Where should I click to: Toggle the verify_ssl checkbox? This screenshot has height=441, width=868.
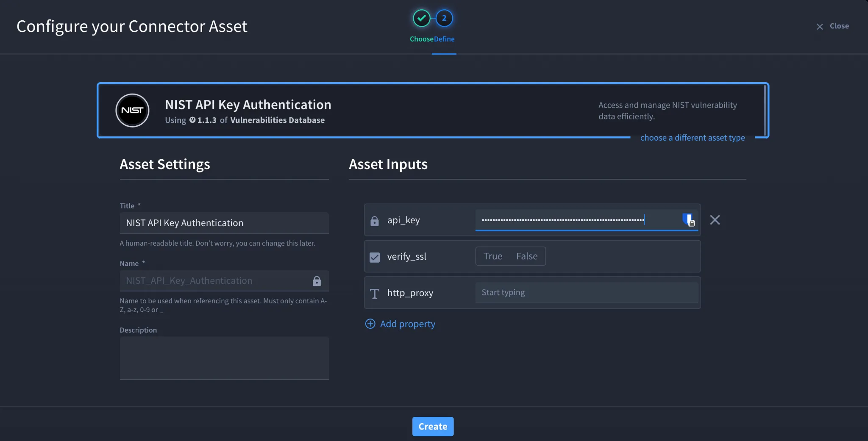[x=375, y=257]
